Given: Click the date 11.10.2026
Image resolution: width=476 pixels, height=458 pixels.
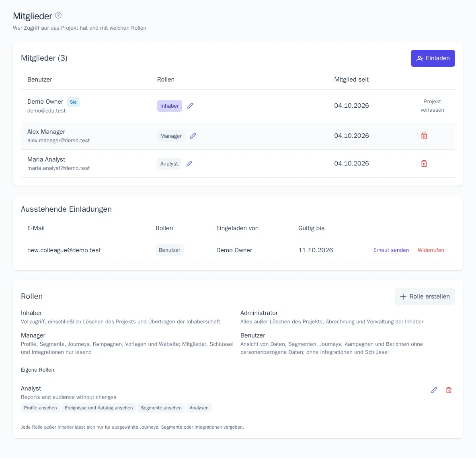Looking at the screenshot, I should (x=316, y=250).
